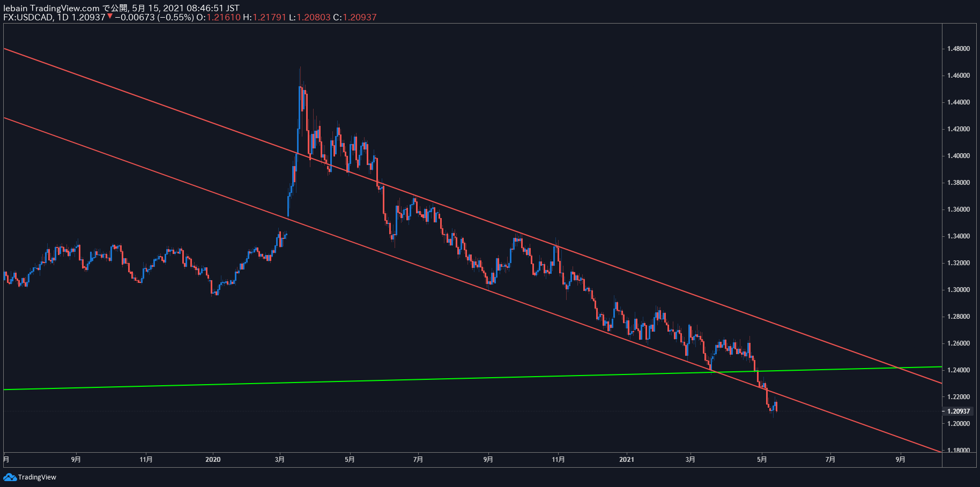Screen dimensions: 980x487
Task: Click the FX:USDCAD symbol label
Action: (28, 17)
